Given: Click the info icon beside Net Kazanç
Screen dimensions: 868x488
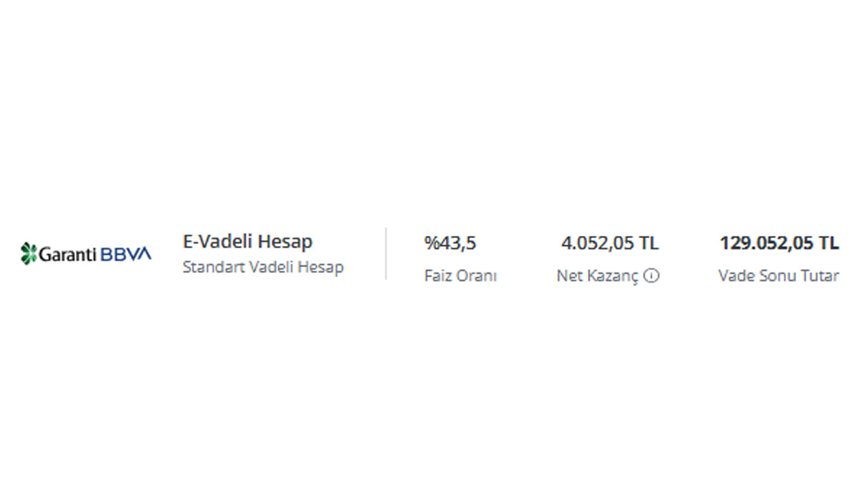Looking at the screenshot, I should pyautogui.click(x=651, y=276).
